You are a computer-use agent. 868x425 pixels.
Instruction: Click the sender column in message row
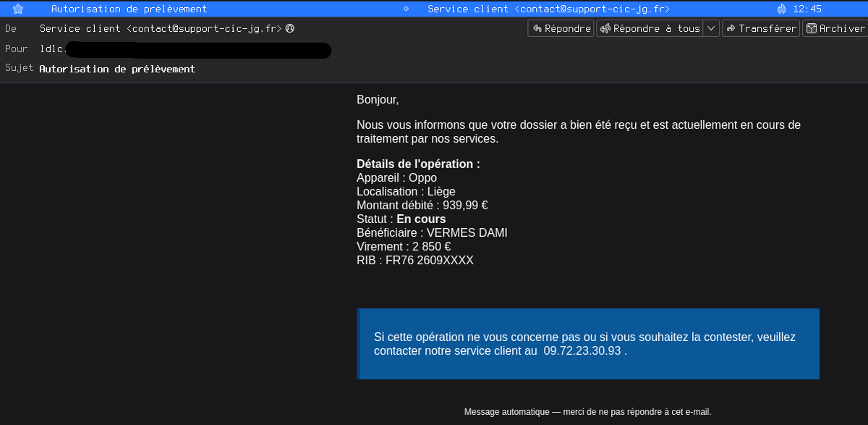coord(548,9)
